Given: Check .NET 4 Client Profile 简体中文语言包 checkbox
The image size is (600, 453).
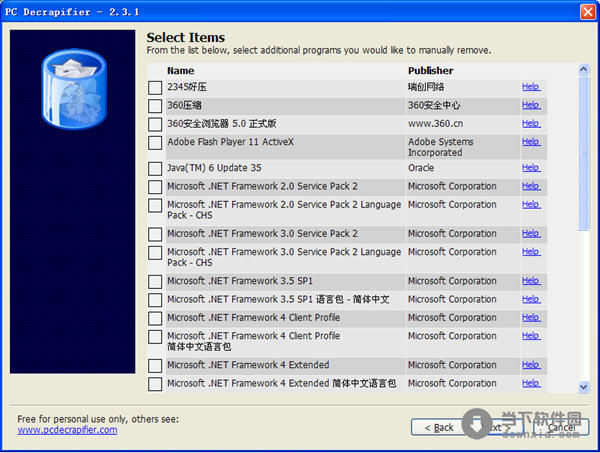Looking at the screenshot, I should 155,337.
